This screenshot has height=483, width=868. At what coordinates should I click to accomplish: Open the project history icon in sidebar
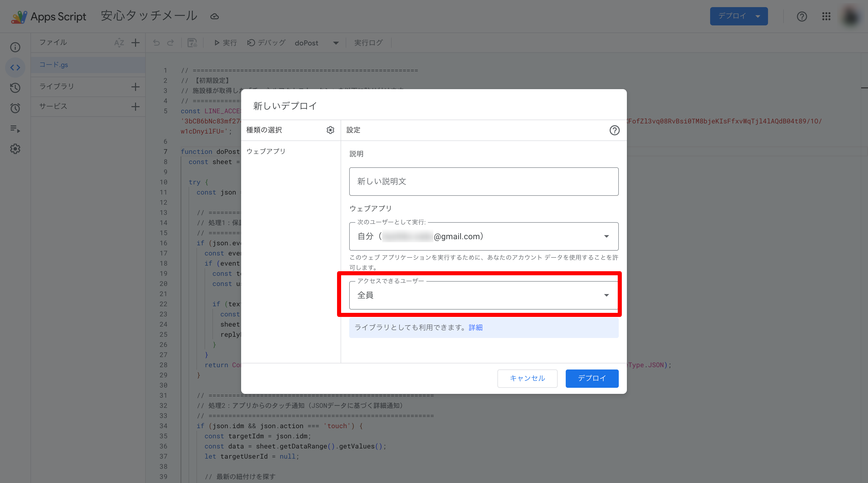pos(15,88)
